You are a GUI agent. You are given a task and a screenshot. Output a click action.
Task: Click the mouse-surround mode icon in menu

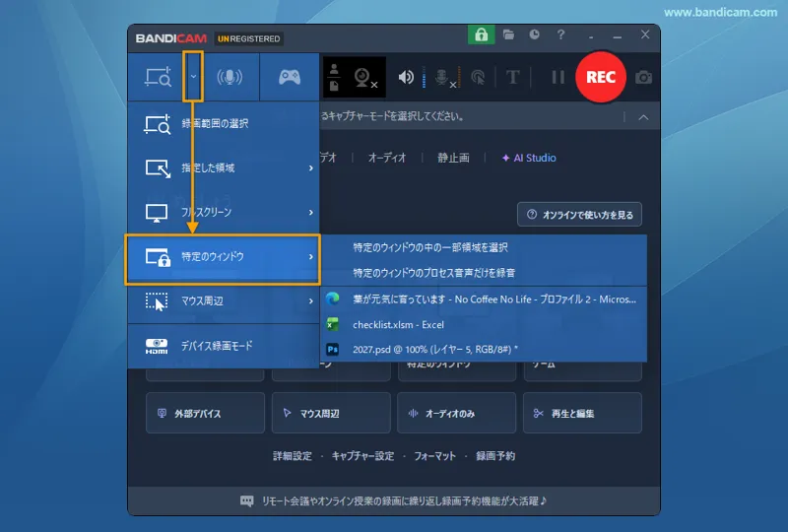click(157, 301)
